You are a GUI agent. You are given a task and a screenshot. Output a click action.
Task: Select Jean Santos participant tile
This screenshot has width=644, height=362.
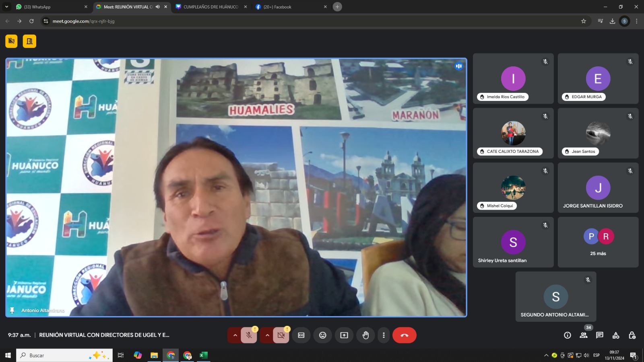pos(598,133)
